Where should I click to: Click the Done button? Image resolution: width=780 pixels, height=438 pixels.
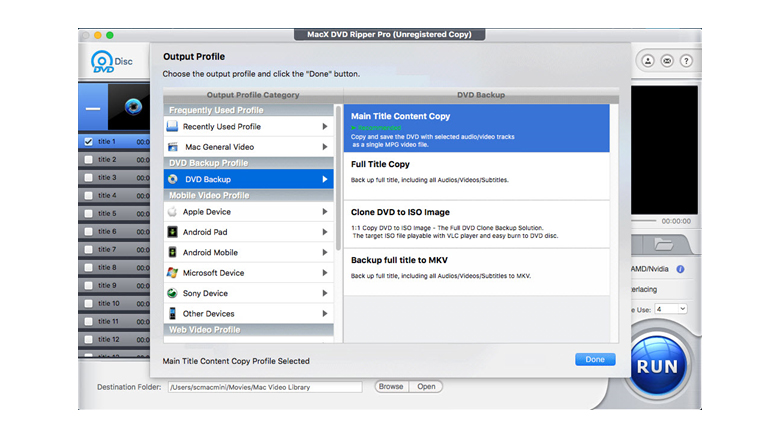tap(595, 359)
